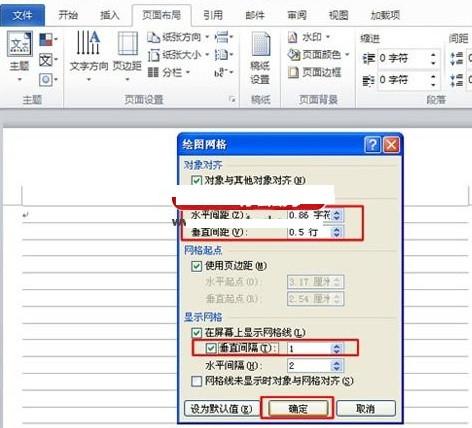The height and width of the screenshot is (428, 472).
Task: Open the 审阅 ribbon tab
Action: tap(297, 15)
